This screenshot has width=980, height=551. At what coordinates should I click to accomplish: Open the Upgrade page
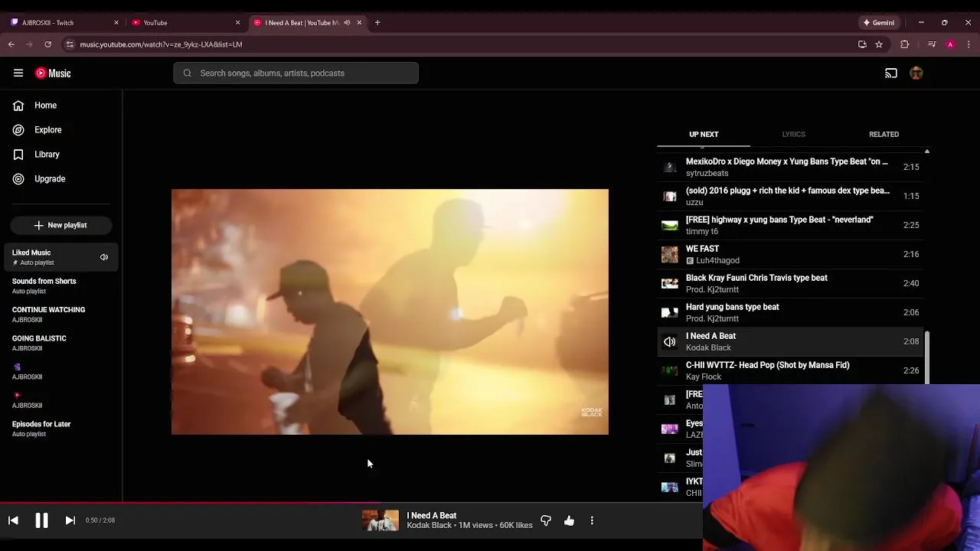pyautogui.click(x=61, y=179)
